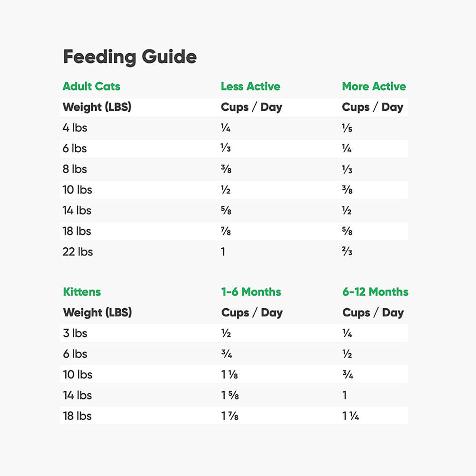Click the More Active column header
Viewport: 476px width, 476px height.
pos(374,87)
